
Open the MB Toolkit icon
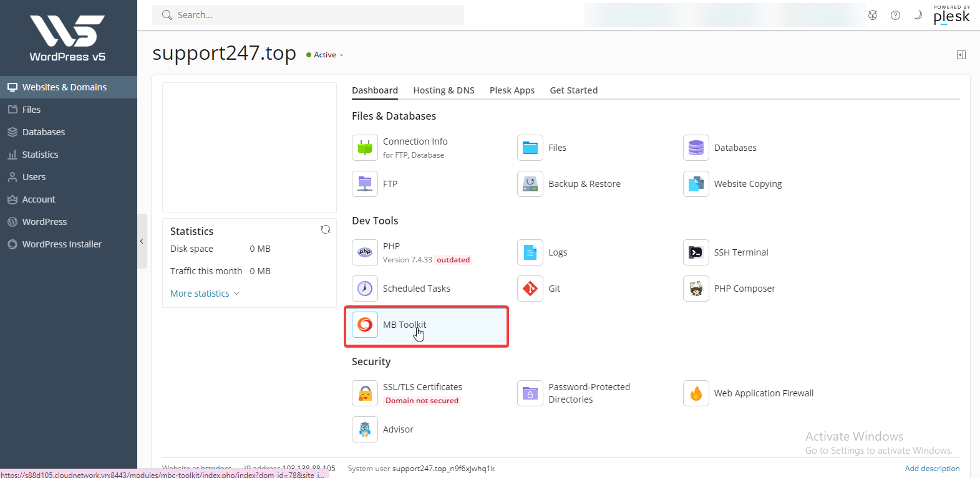pyautogui.click(x=365, y=325)
